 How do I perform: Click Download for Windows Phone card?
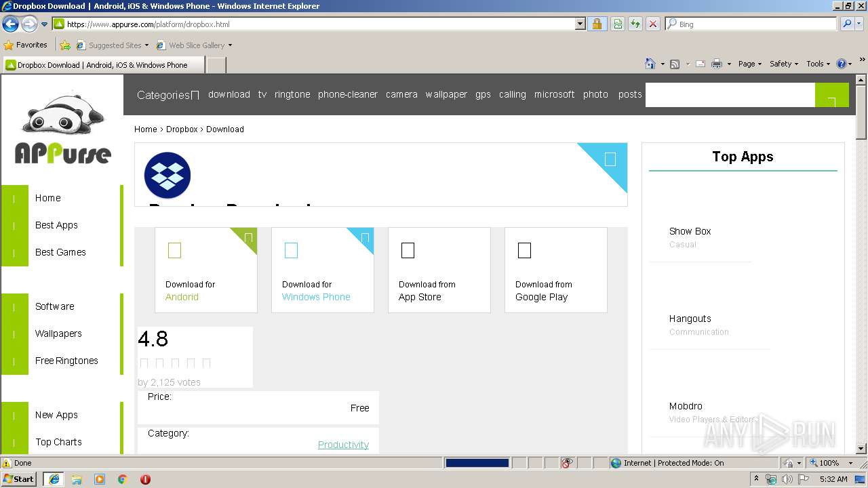point(323,270)
